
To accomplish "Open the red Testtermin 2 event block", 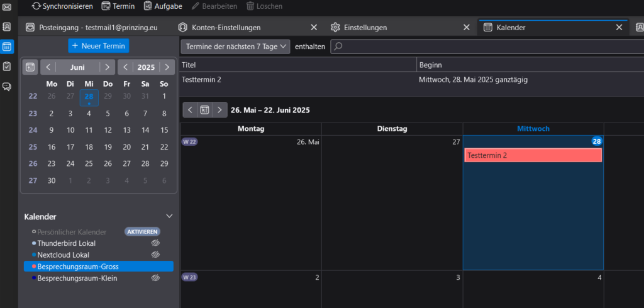I will (533, 155).
